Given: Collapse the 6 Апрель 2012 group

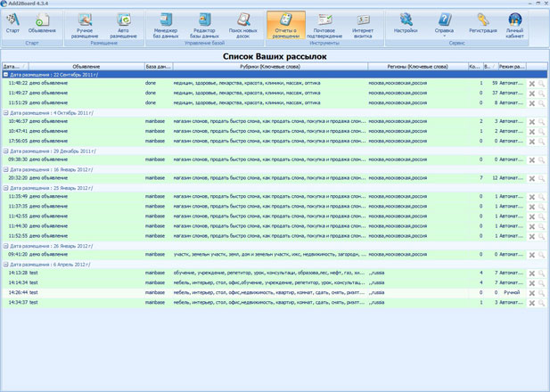Looking at the screenshot, I should (5, 265).
